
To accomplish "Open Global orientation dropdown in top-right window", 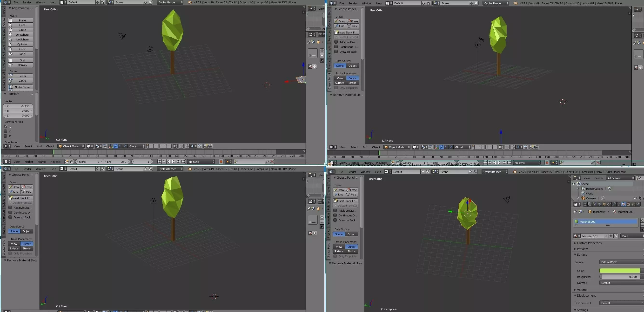I will coord(463,147).
